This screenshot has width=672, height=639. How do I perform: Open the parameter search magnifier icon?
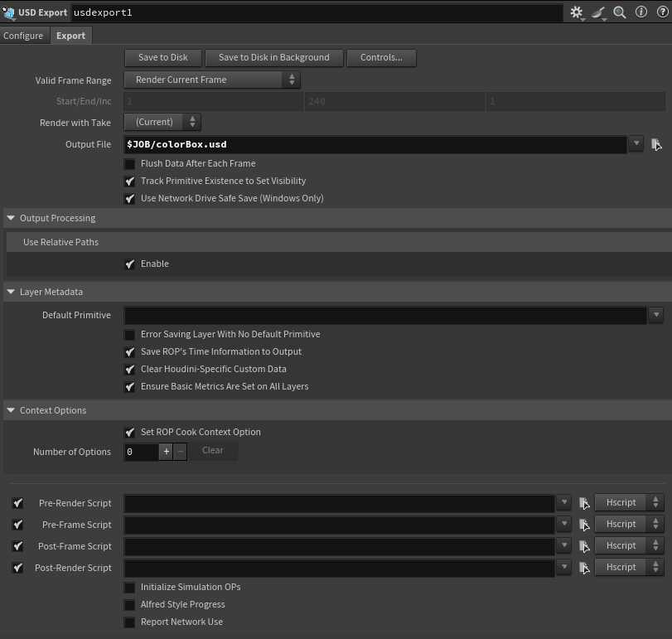coord(618,12)
